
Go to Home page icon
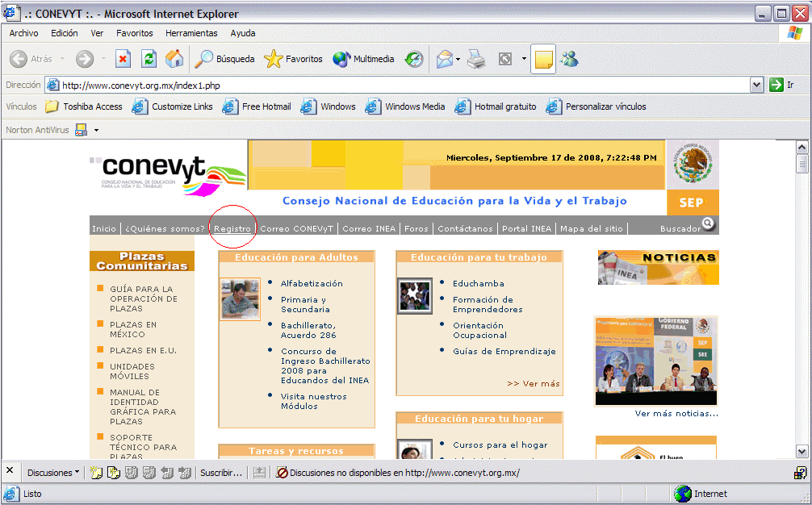click(x=174, y=59)
